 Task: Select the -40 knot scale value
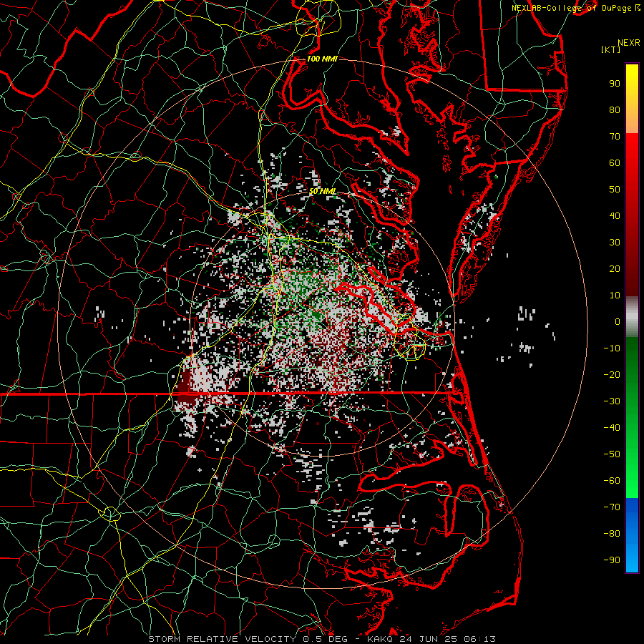pyautogui.click(x=612, y=428)
